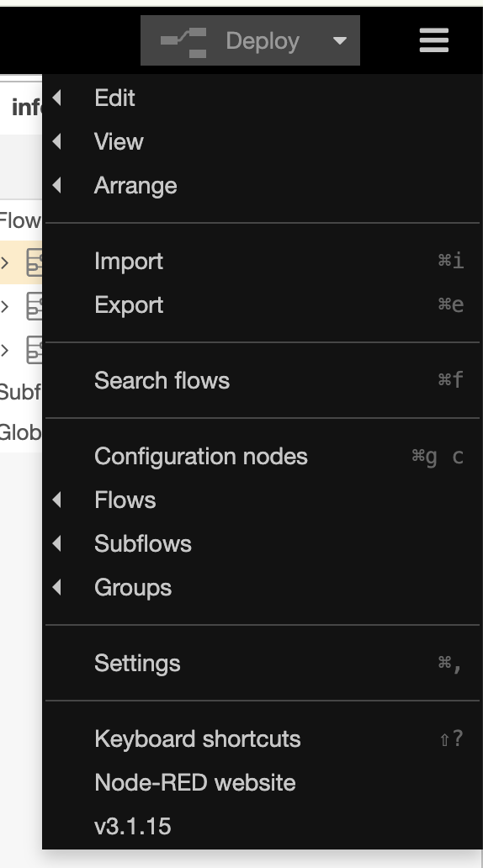Click the Deploy button label
Screen dimensions: 483x868
click(x=263, y=41)
